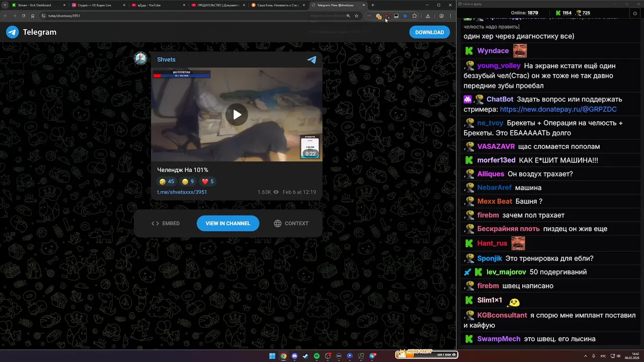The image size is (644, 362).
Task: Open Steam from the taskbar
Action: point(305,356)
